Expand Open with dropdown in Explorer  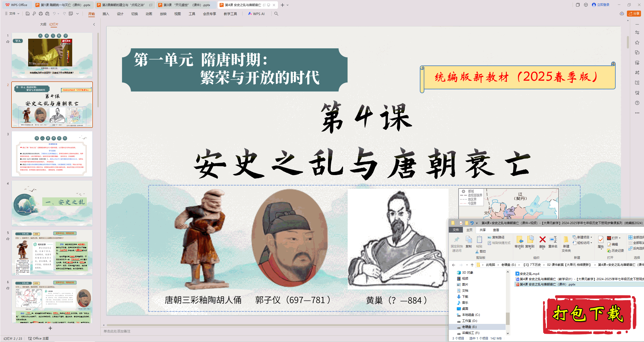tap(620, 238)
